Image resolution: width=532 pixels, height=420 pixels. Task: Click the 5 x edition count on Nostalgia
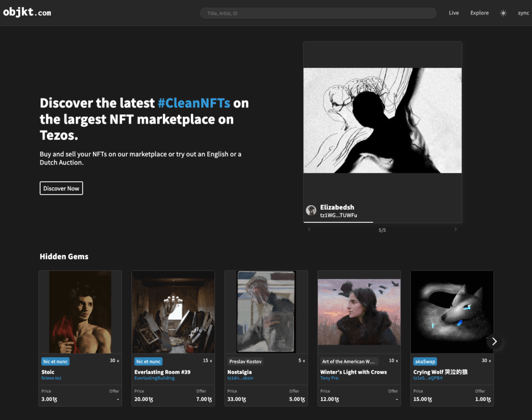click(302, 361)
